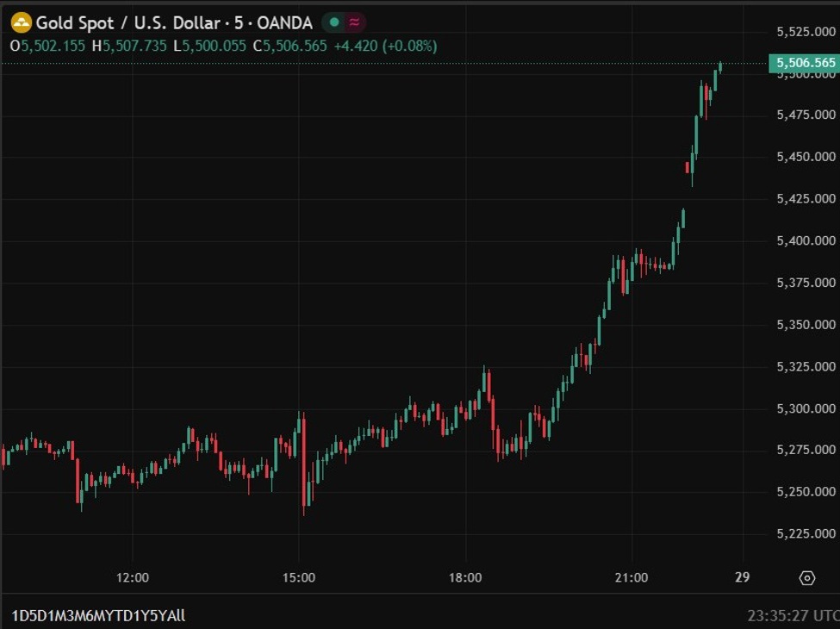Click the green market-open status dot
Screen dimensions: 840x629
coord(334,22)
